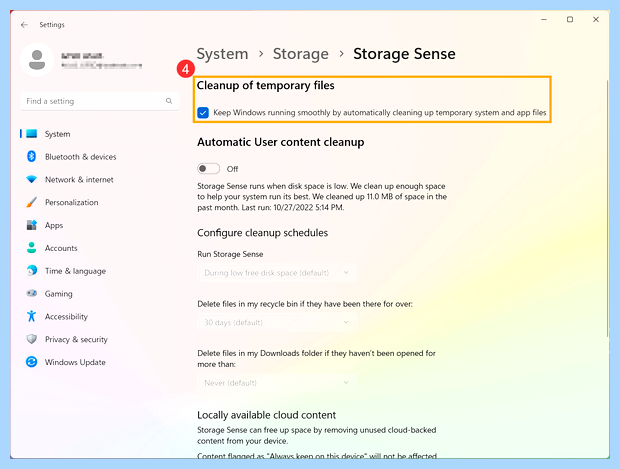Click the Find a setting search box
This screenshot has height=469, width=620.
click(x=100, y=101)
